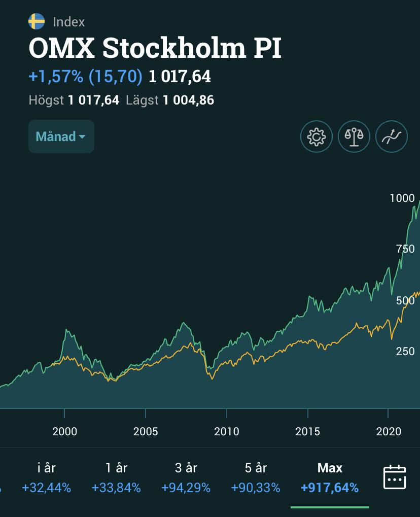Click the 2010 marker on time axis
The height and width of the screenshot is (517, 420).
(227, 432)
